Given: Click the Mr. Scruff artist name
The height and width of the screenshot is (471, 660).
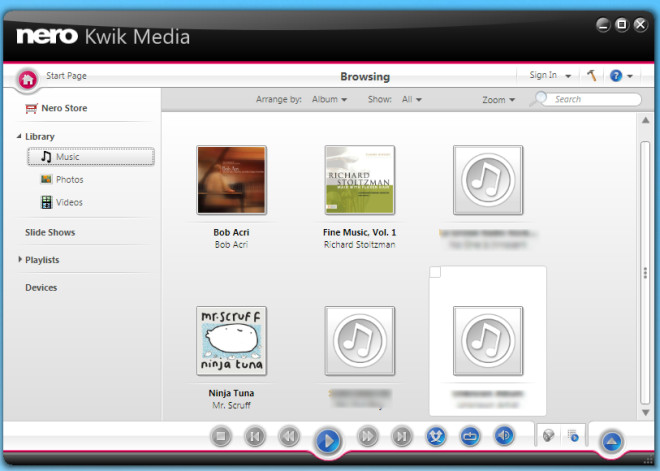Looking at the screenshot, I should (231, 405).
